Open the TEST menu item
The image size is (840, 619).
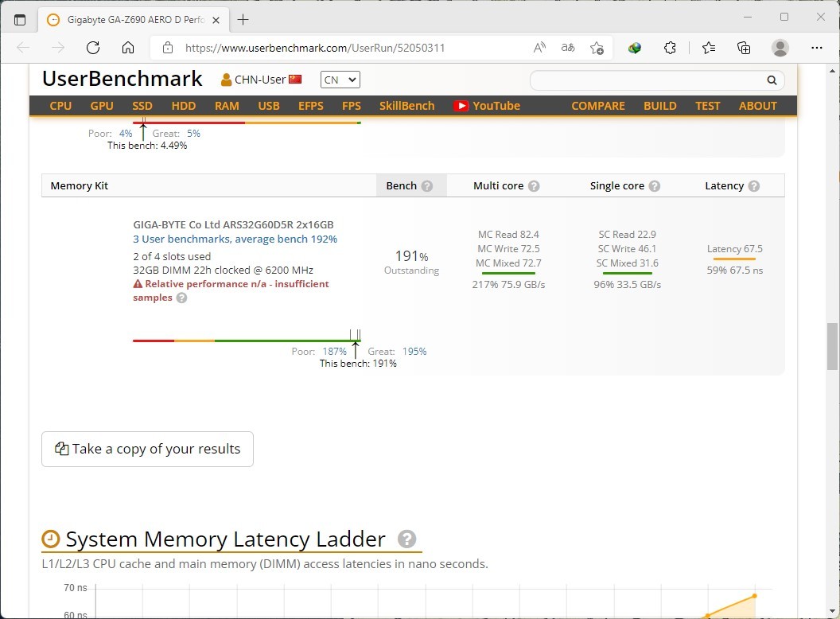point(708,106)
